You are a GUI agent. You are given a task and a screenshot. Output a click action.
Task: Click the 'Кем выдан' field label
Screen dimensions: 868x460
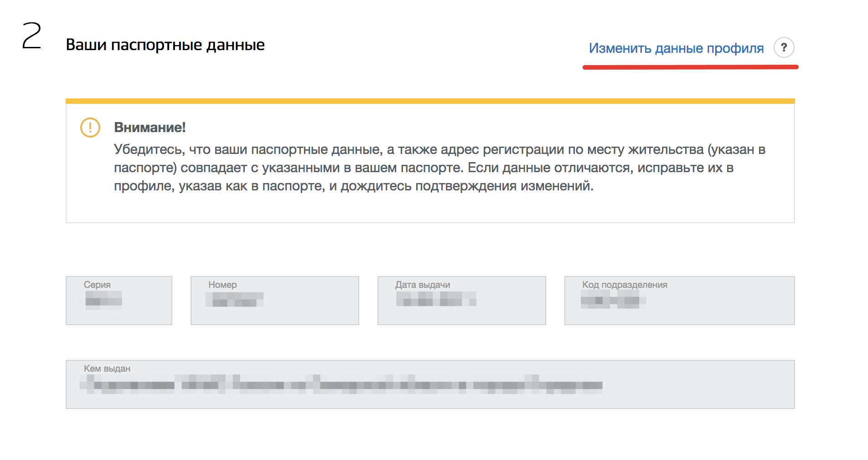[x=107, y=368]
